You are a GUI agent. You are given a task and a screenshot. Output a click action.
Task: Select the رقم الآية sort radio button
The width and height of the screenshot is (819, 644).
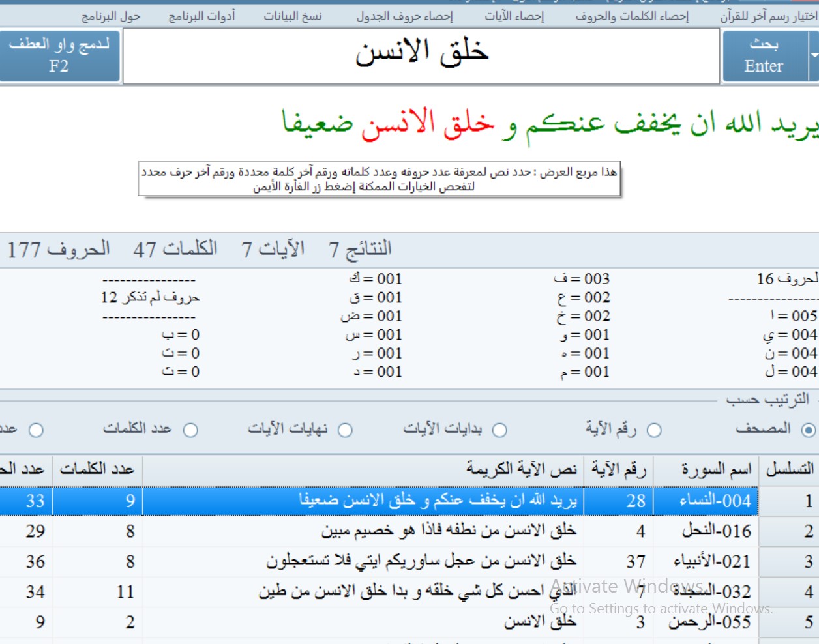pos(654,430)
